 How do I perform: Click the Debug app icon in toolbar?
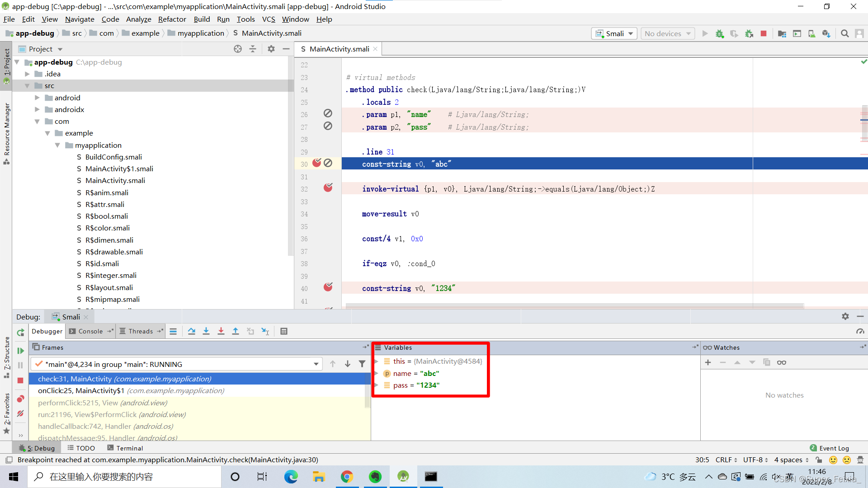pyautogui.click(x=720, y=33)
